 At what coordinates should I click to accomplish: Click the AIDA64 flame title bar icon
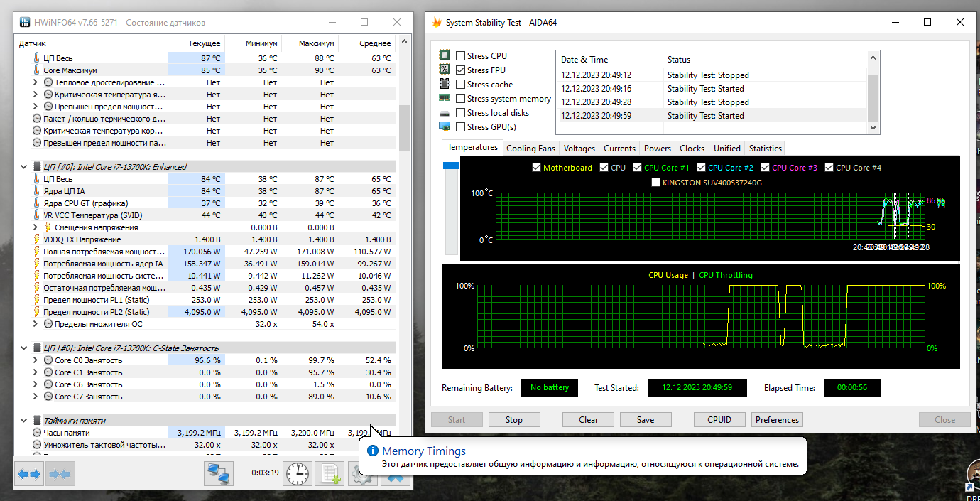click(x=437, y=22)
